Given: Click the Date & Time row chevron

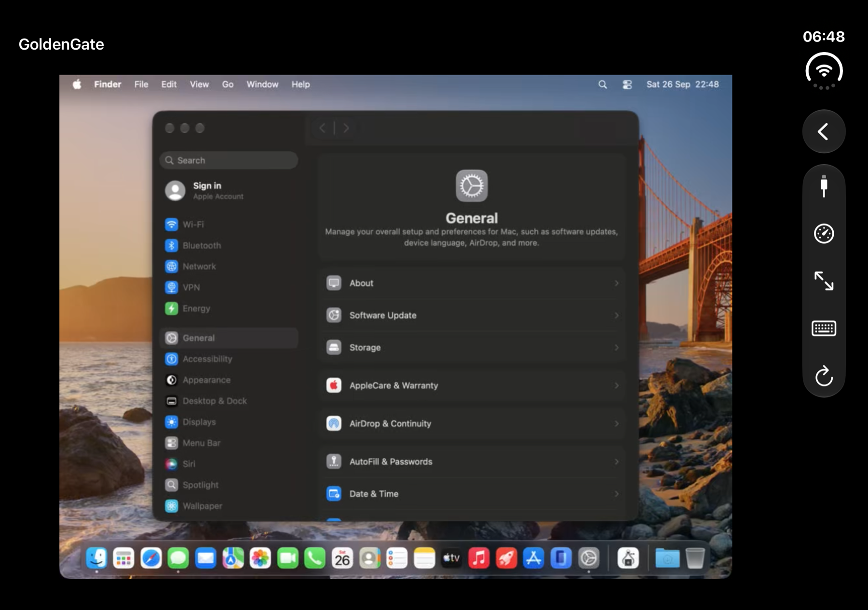Looking at the screenshot, I should [x=616, y=494].
